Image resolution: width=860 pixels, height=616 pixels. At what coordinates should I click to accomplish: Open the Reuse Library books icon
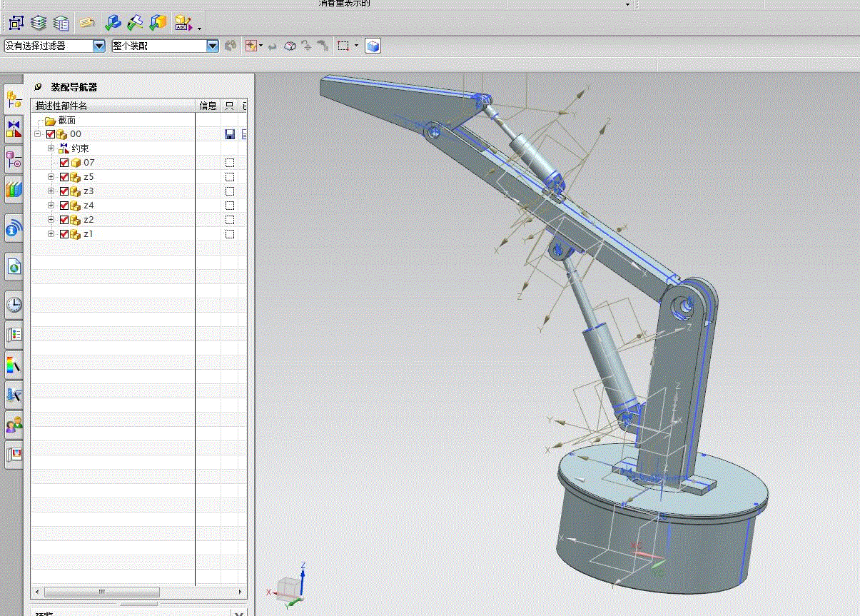pyautogui.click(x=14, y=189)
